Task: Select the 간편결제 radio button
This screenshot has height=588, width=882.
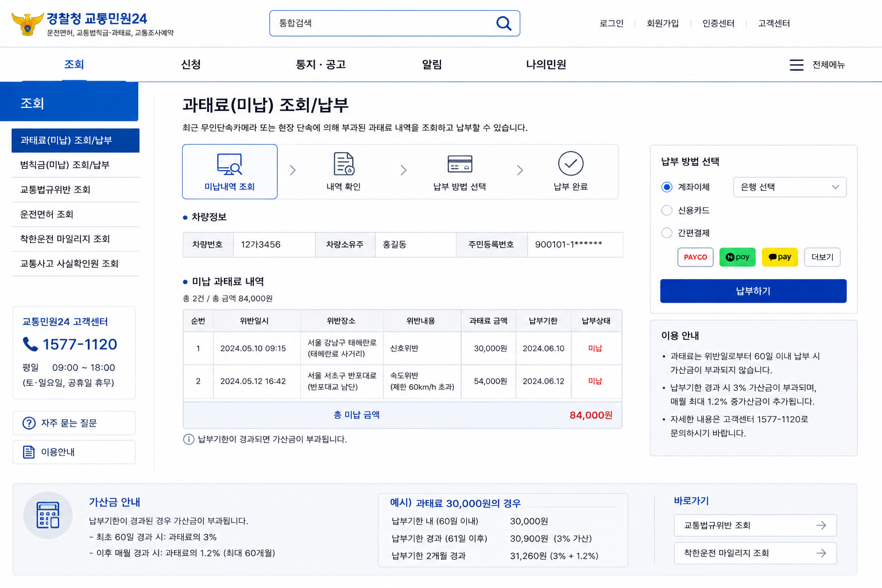Action: 667,233
